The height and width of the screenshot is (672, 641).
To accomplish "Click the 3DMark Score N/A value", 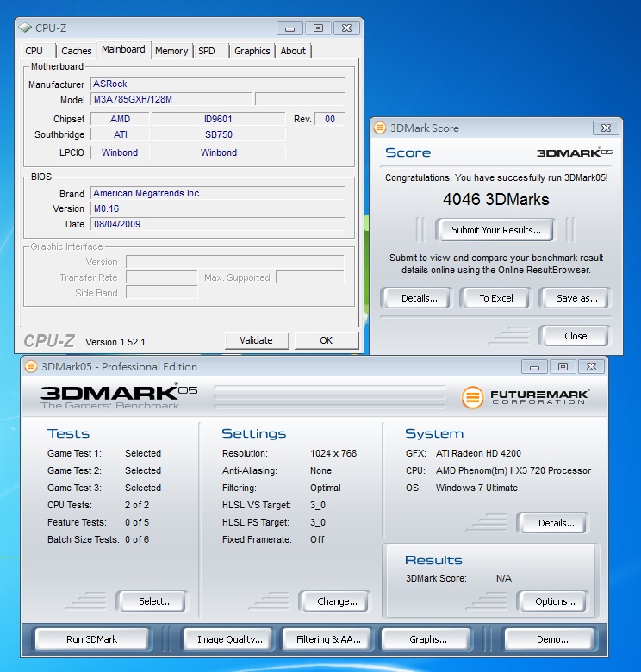I will [x=503, y=578].
